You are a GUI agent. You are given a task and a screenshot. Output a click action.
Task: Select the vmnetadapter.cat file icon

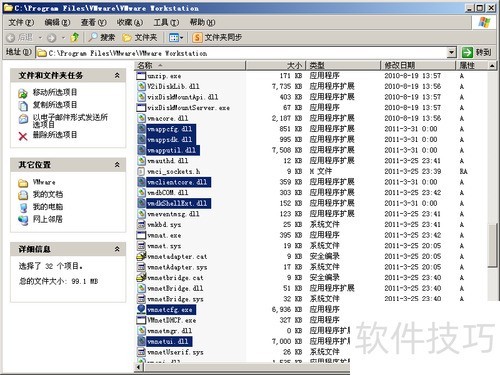point(141,257)
